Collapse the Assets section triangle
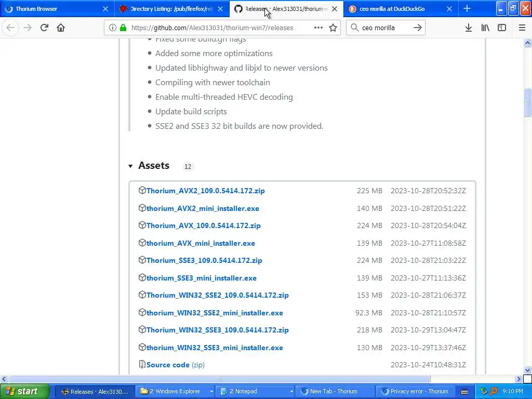Image resolution: width=532 pixels, height=399 pixels. pyautogui.click(x=130, y=166)
